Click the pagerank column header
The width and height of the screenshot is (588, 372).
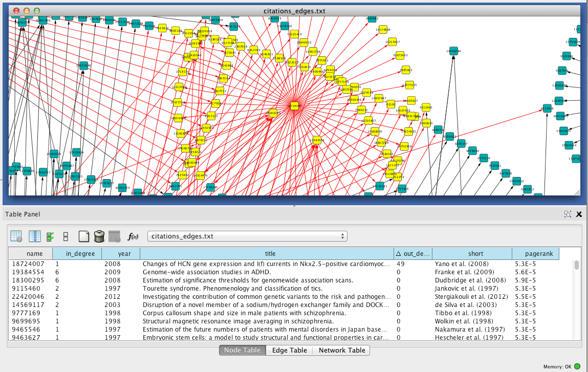point(535,253)
